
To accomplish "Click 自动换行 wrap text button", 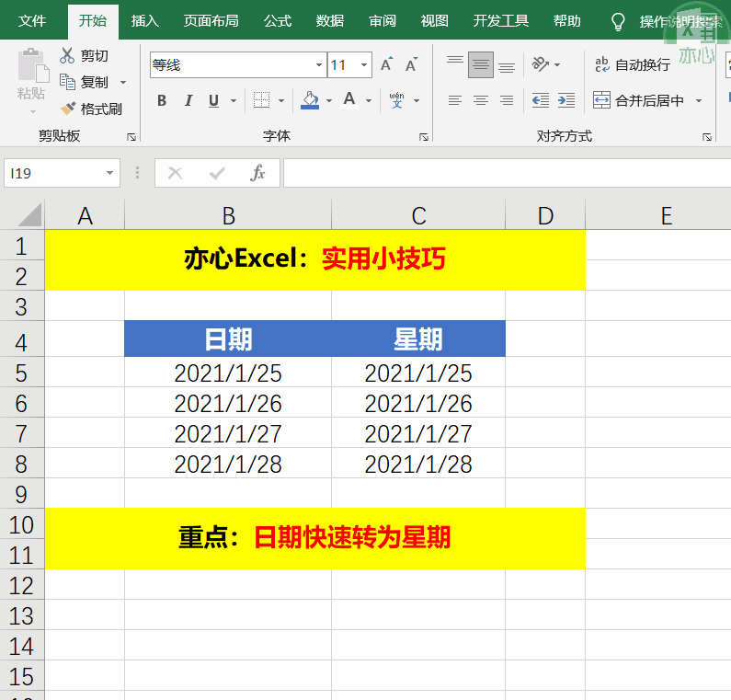I will point(633,64).
